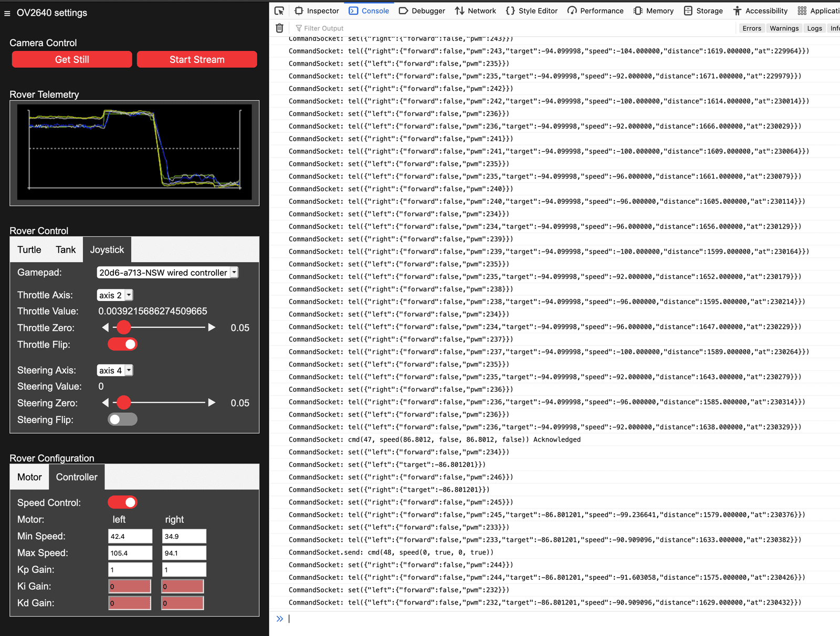Click the left motor Ki Gain field

click(x=130, y=587)
